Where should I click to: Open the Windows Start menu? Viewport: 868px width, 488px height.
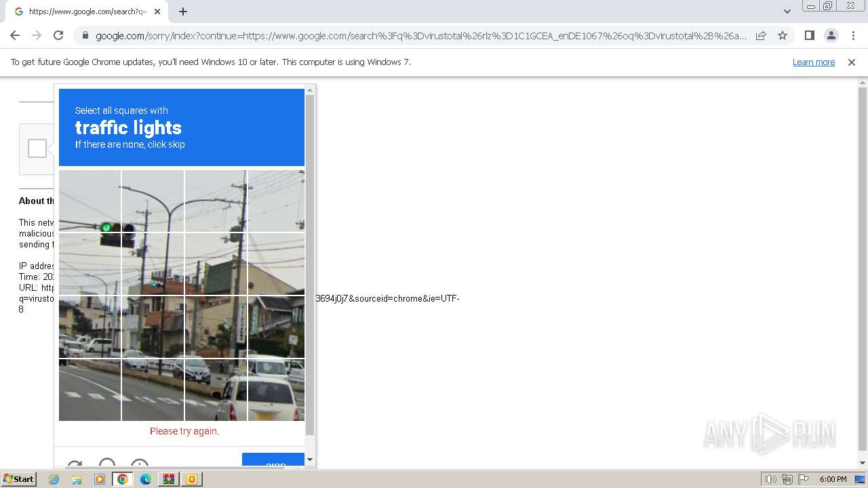pos(19,479)
